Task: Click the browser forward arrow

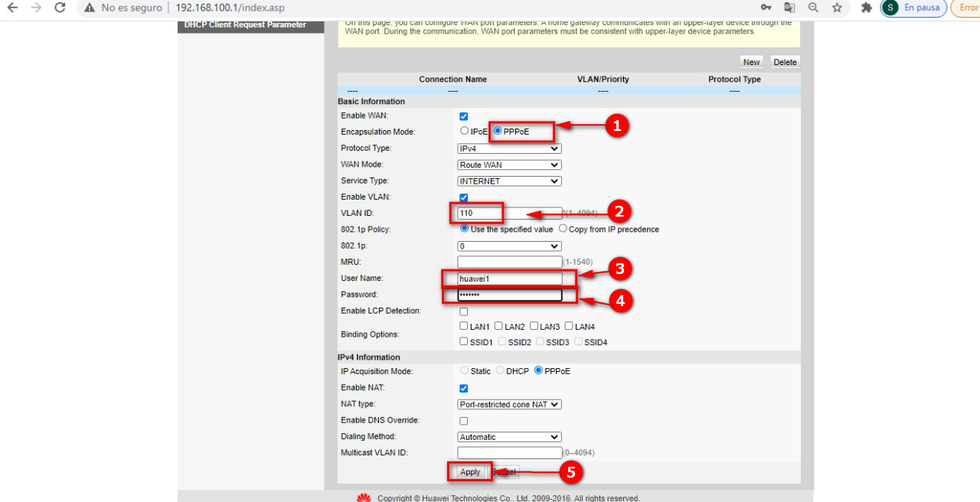Action: pyautogui.click(x=36, y=8)
